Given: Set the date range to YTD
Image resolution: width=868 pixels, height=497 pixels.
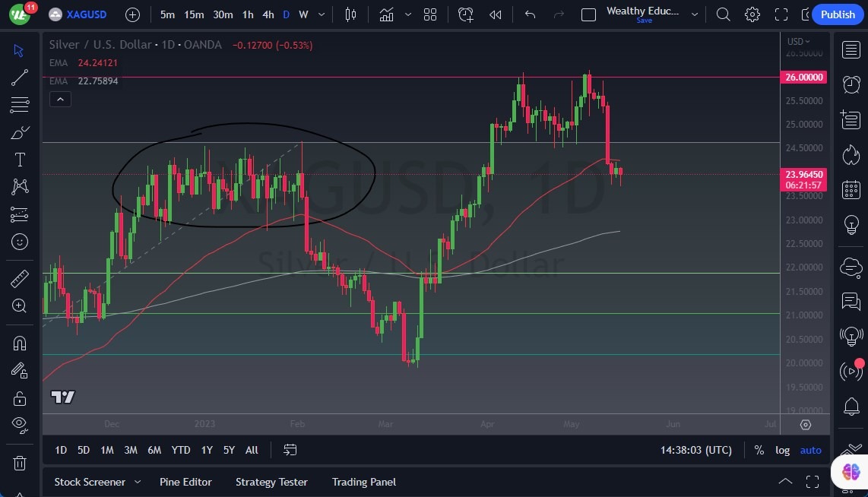Looking at the screenshot, I should pos(180,450).
